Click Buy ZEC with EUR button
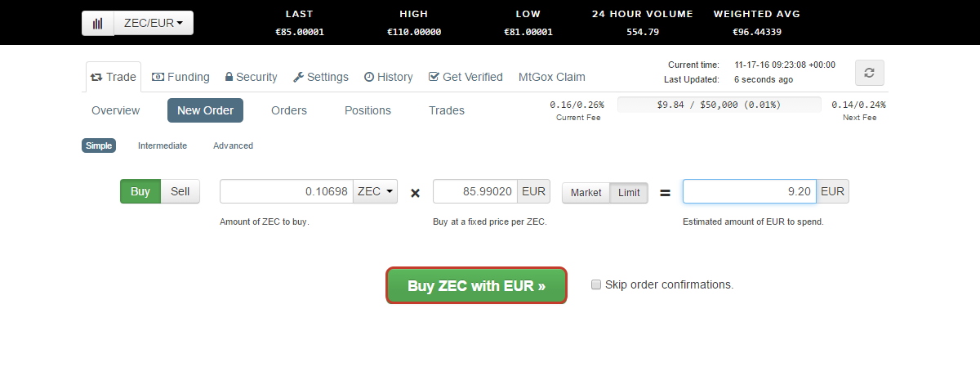Screen dimensions: 980x367 pyautogui.click(x=476, y=285)
